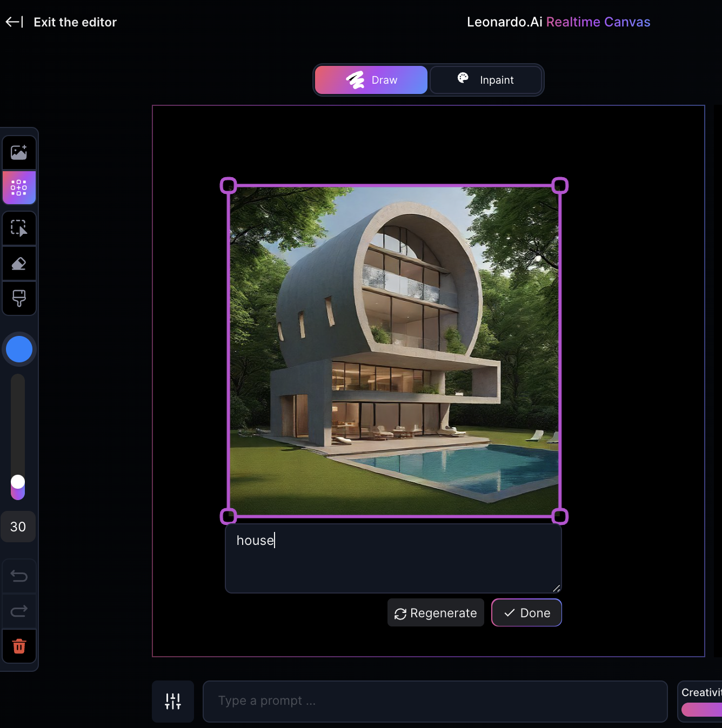Select the upload image tool
This screenshot has height=728, width=722.
tap(19, 153)
